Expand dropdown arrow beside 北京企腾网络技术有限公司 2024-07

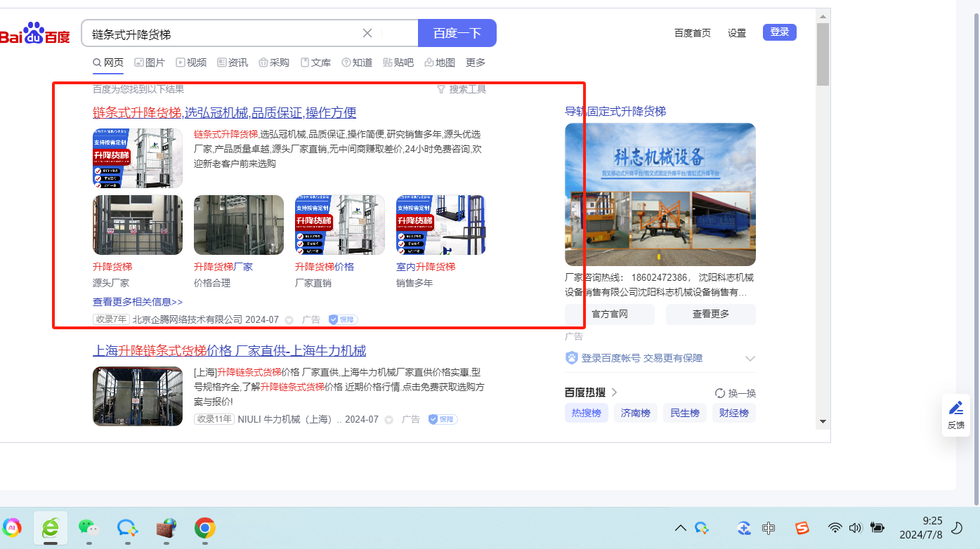click(289, 320)
